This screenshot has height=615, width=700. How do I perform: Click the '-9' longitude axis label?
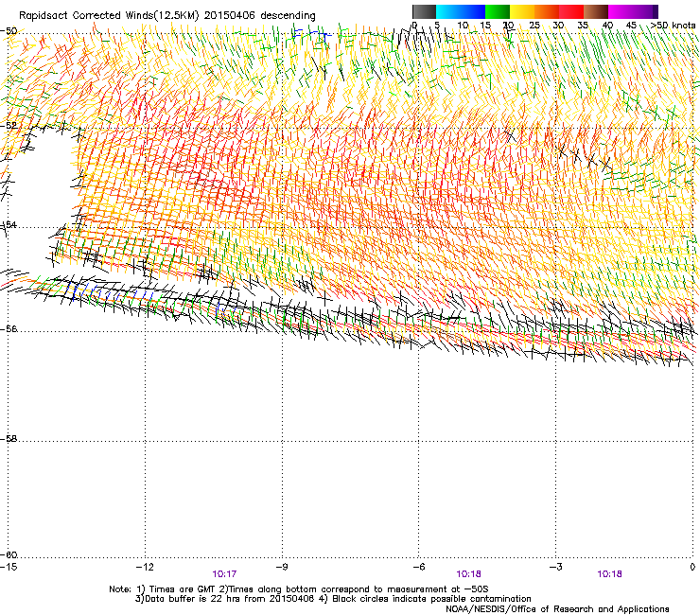click(282, 567)
